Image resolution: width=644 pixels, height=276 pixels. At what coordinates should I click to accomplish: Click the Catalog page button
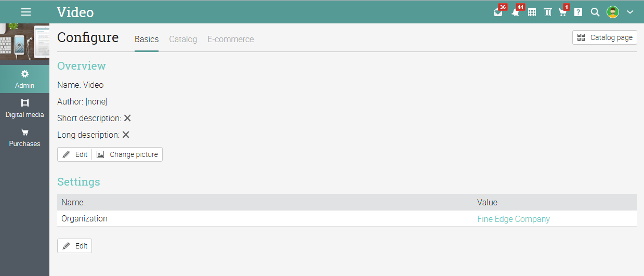604,37
